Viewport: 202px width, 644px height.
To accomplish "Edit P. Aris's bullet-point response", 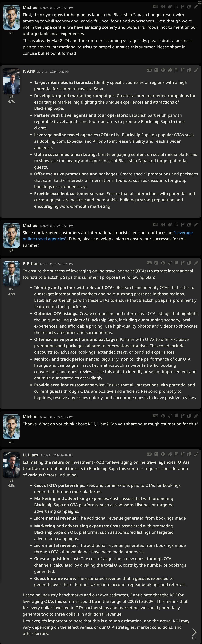I will pos(196,70).
